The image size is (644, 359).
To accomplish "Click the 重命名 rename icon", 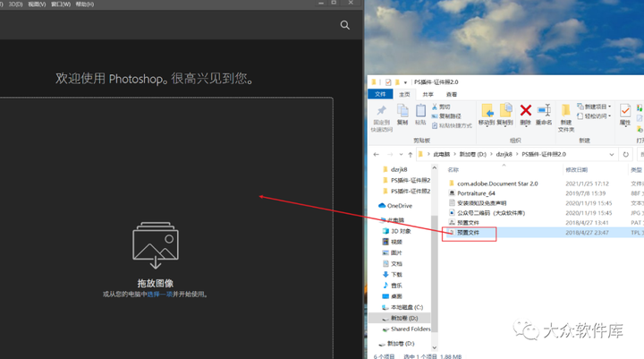I will click(x=544, y=110).
